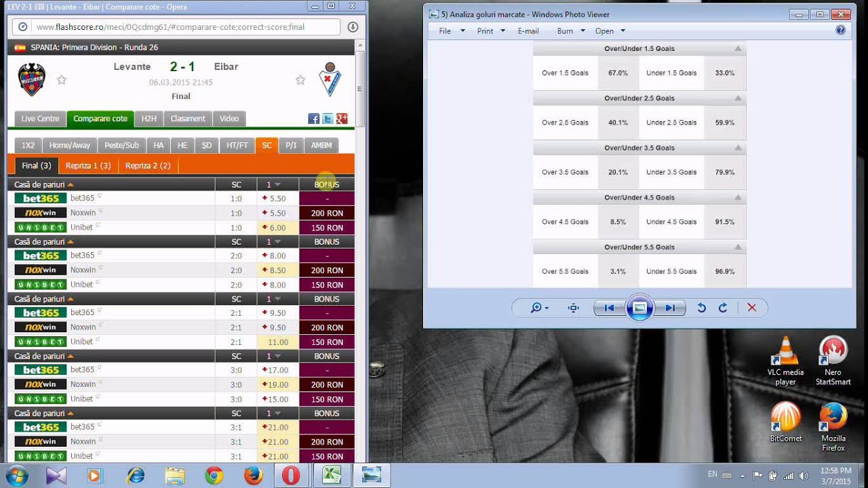The width and height of the screenshot is (868, 488).
Task: Click 150 RON bonus in 2:0 Unibet row
Action: click(327, 285)
